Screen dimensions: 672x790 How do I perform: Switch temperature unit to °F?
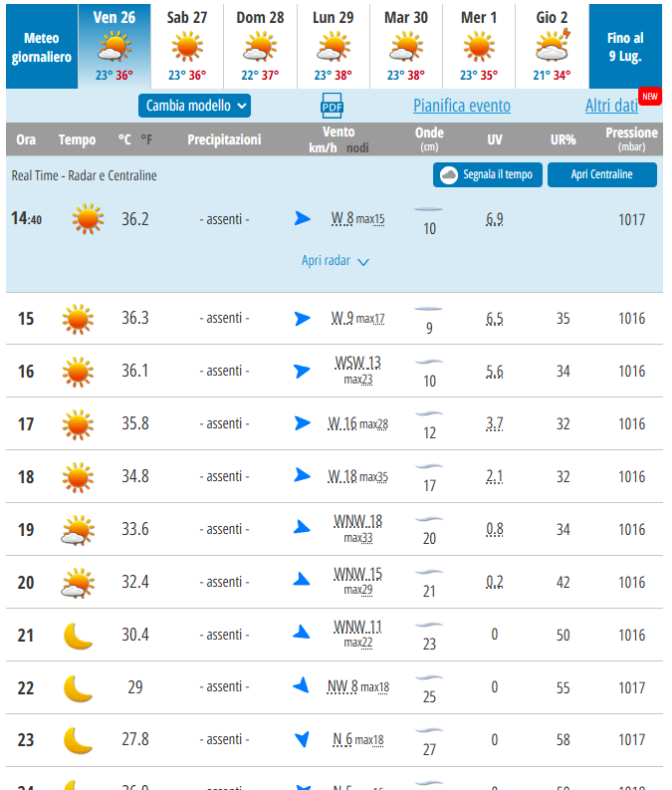(146, 139)
